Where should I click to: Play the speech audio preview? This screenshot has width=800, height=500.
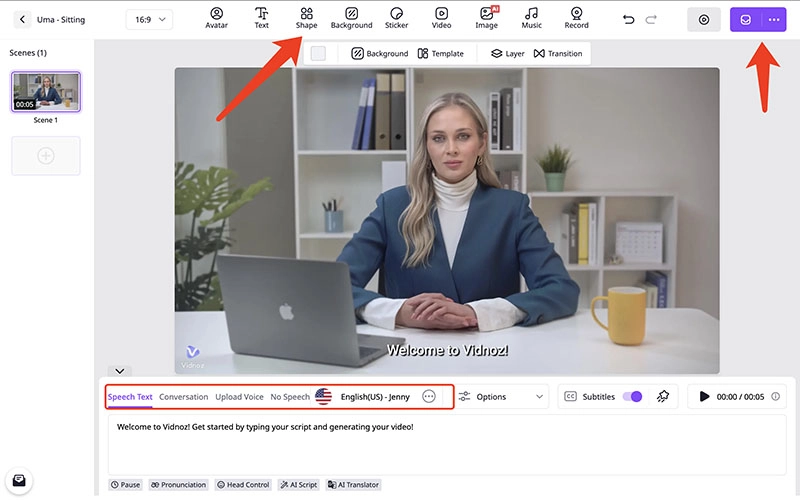[704, 397]
